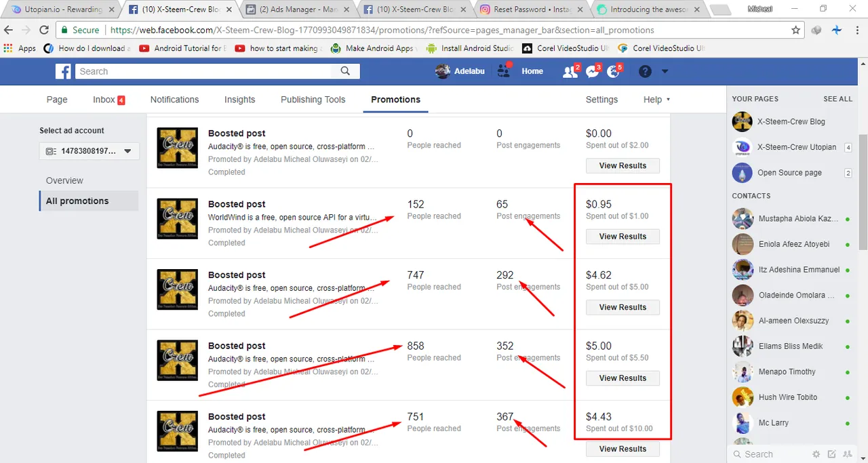Click the page notification icon beside Adelabu
Image resolution: width=868 pixels, height=463 pixels.
(x=503, y=71)
